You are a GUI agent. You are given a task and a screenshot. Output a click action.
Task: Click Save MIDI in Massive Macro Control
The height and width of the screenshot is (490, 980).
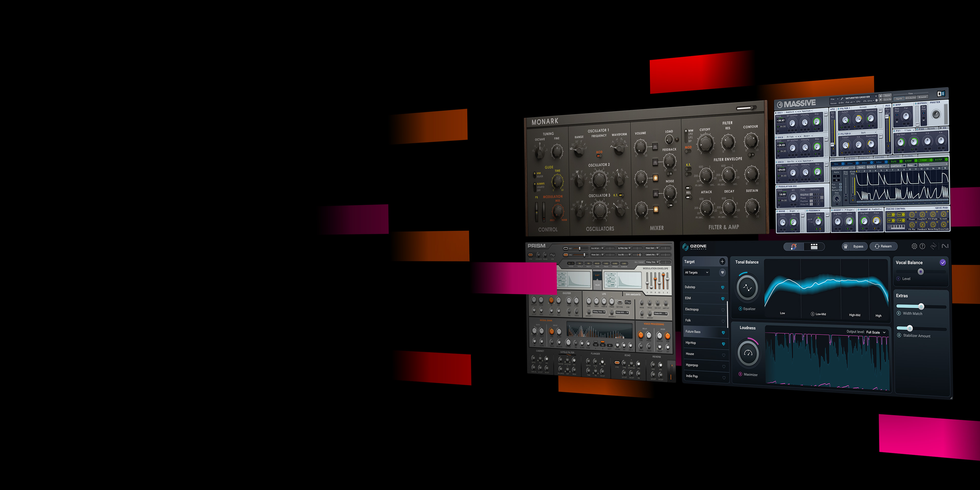(942, 208)
